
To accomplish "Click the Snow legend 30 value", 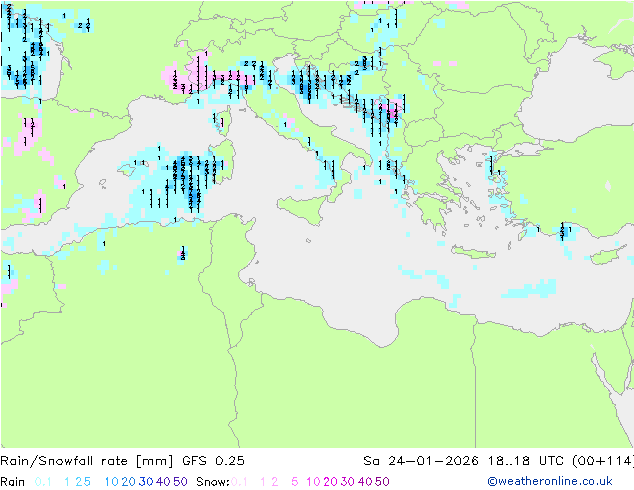I will coord(347,482).
